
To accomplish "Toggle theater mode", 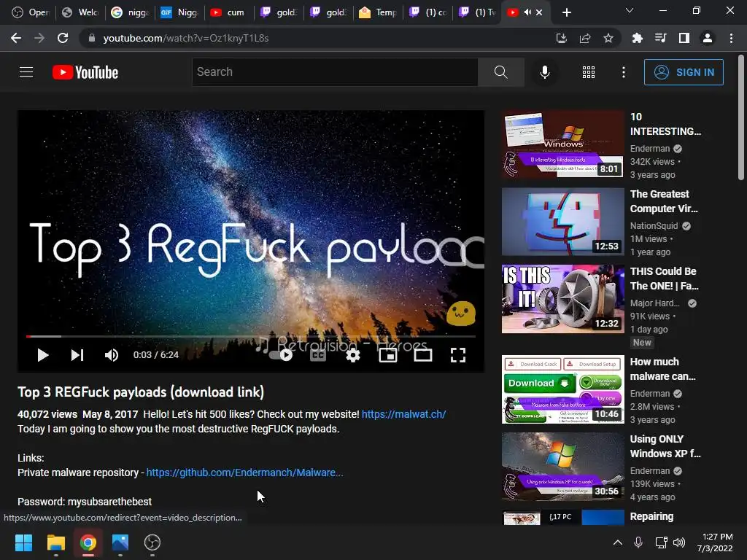I will (423, 355).
